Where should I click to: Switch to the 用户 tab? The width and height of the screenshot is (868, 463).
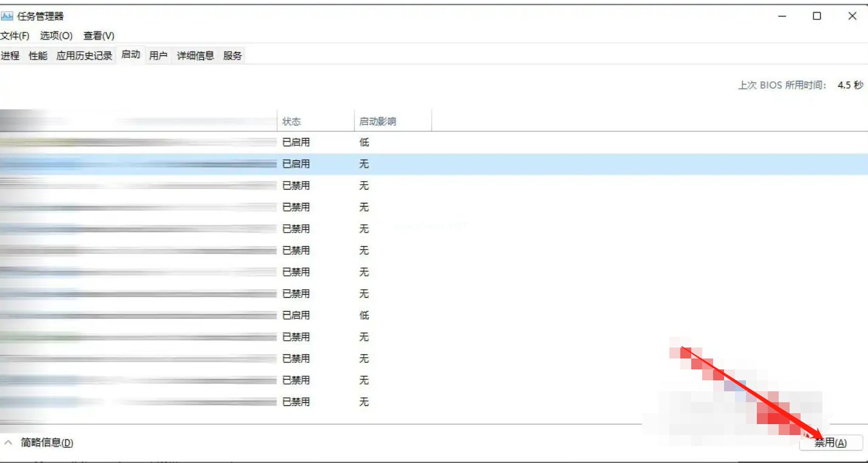pos(158,55)
